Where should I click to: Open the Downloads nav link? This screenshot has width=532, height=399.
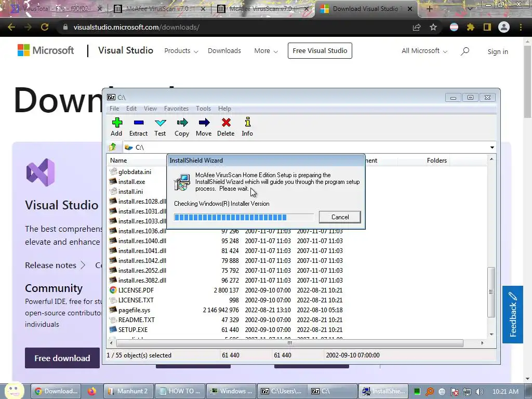[x=224, y=51]
